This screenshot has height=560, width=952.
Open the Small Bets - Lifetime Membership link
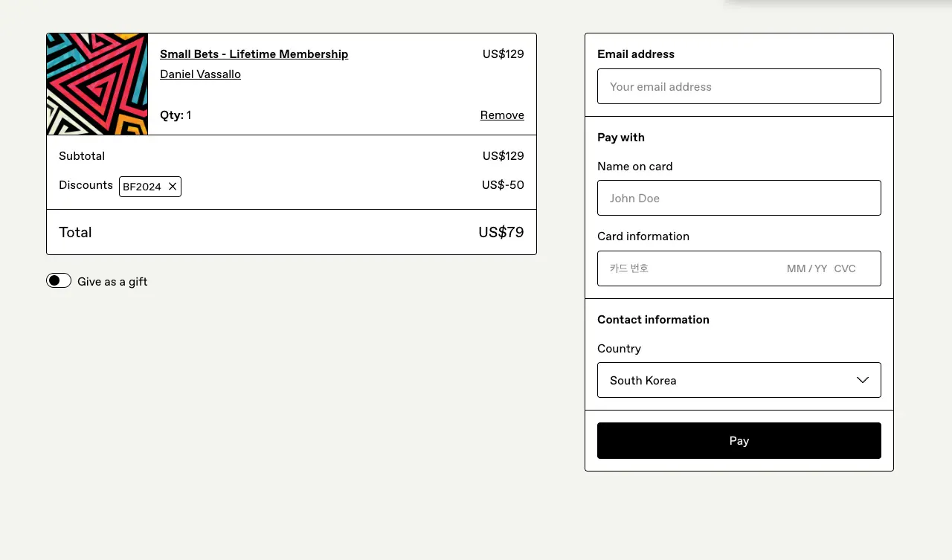tap(254, 54)
